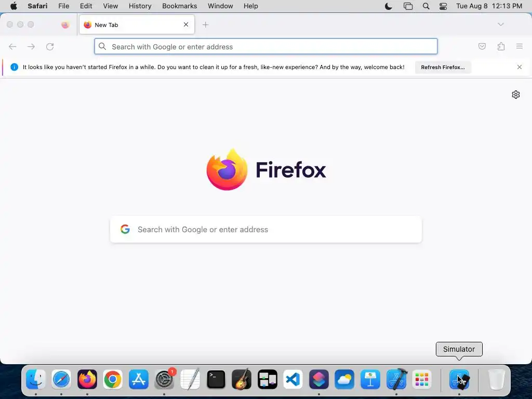This screenshot has height=399, width=532.
Task: Go forward one page
Action: (31, 46)
